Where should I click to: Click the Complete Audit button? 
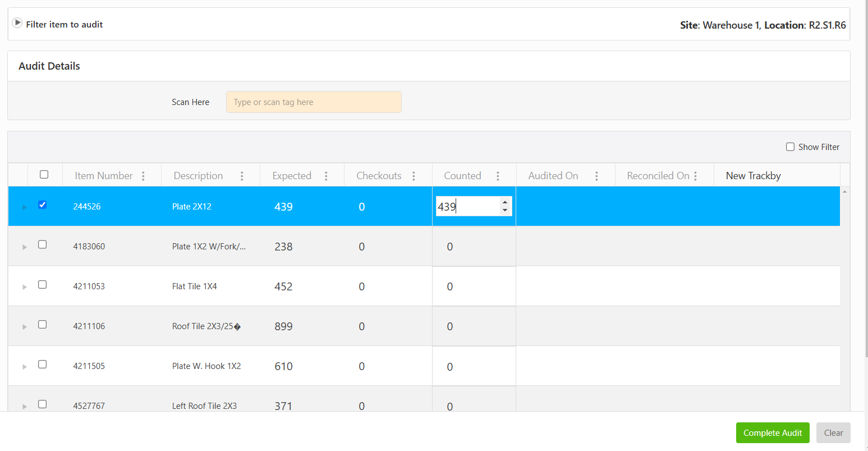point(773,433)
